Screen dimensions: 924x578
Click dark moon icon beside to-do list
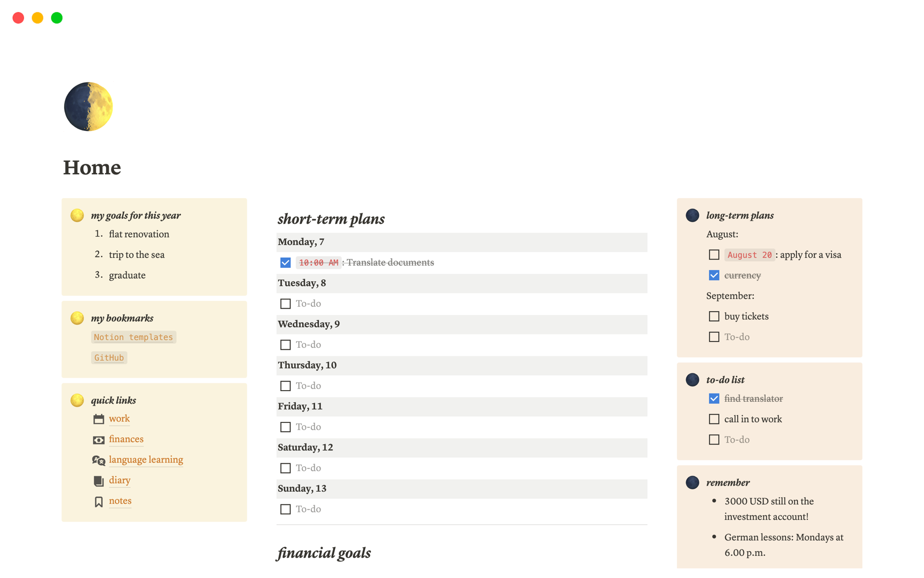[x=692, y=380]
